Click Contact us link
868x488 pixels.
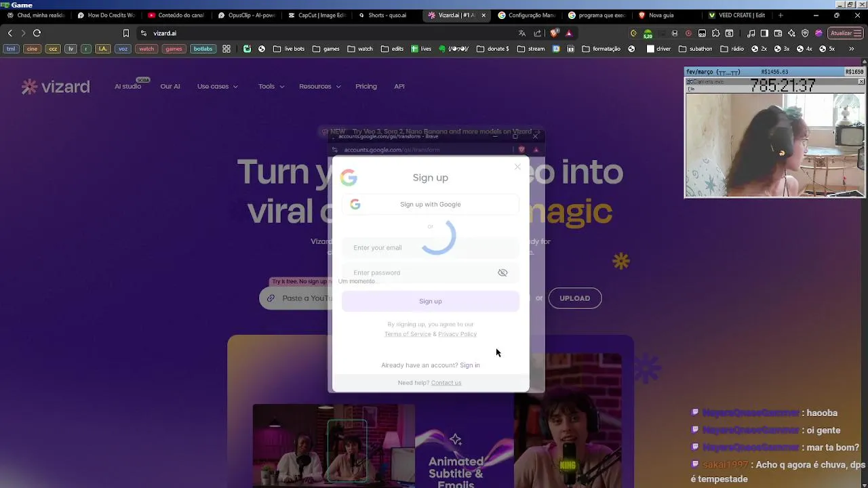click(446, 383)
